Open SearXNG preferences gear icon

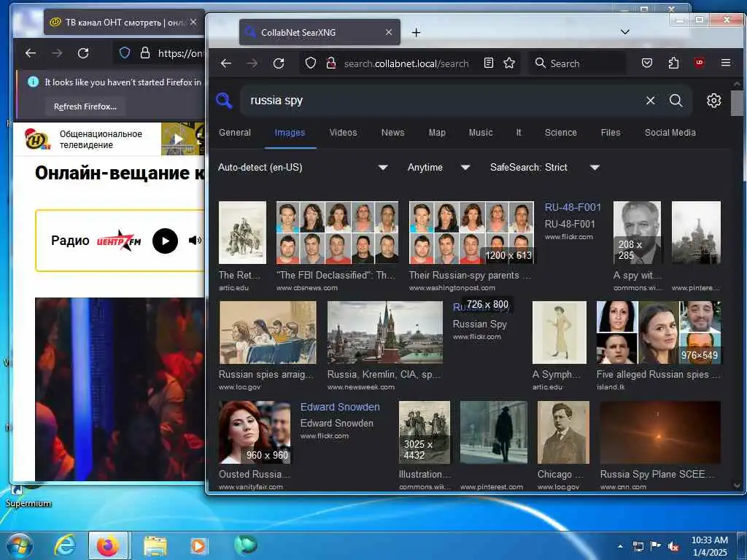pyautogui.click(x=713, y=101)
